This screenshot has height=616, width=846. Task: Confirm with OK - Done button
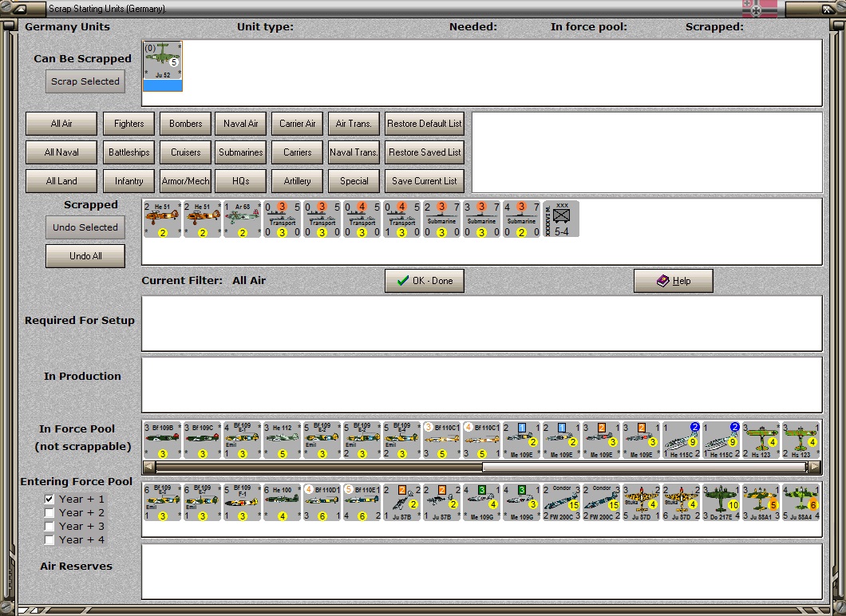[x=425, y=281]
